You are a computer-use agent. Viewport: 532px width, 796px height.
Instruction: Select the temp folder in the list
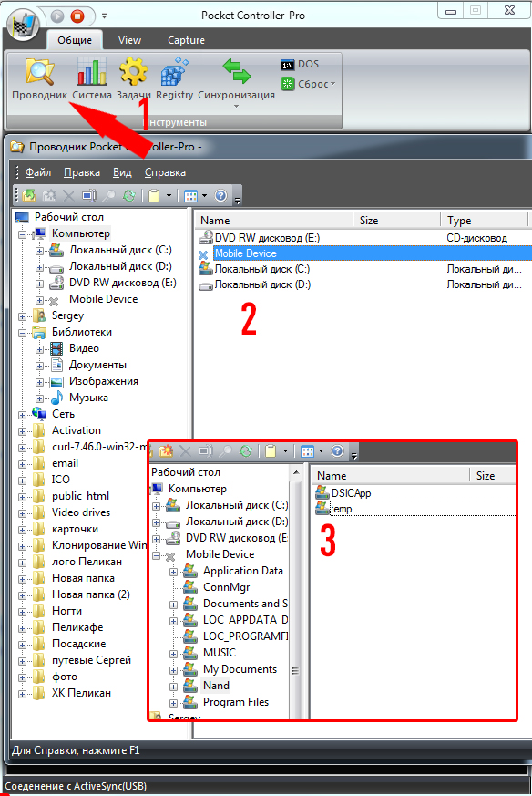(x=341, y=509)
